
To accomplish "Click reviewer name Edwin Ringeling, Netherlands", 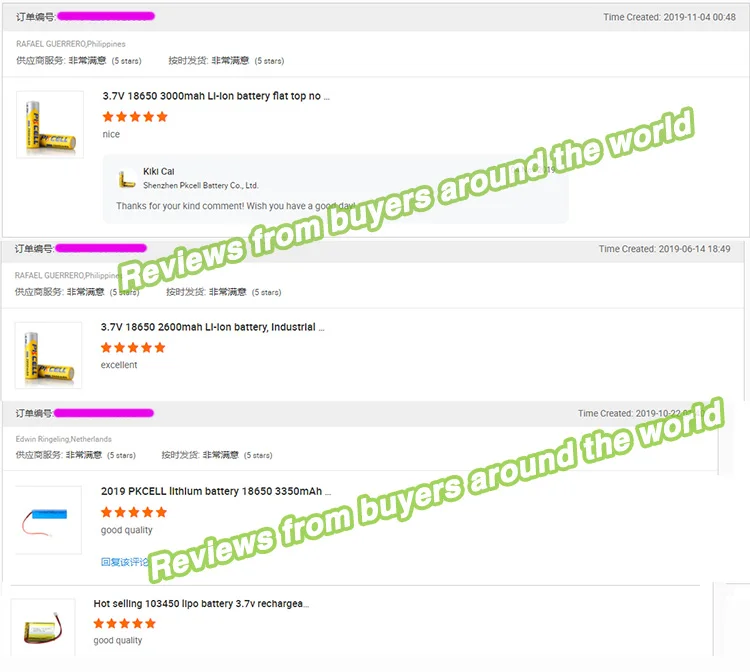I will 64,439.
